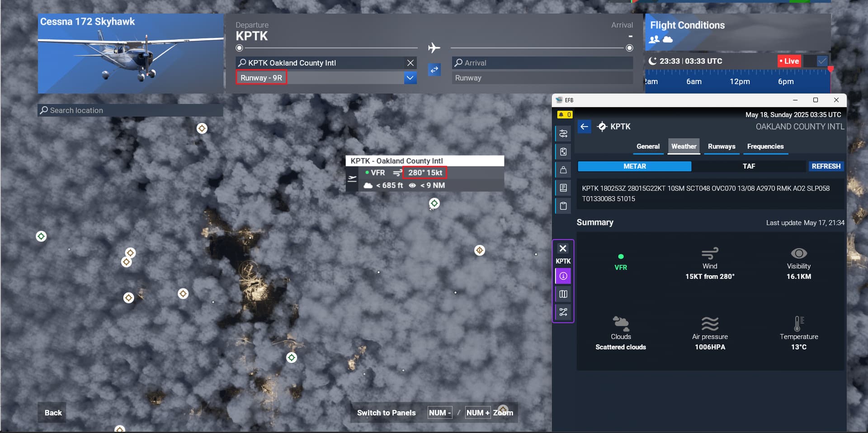Screen dimensions: 868x433
Task: Click the NUM - zoom out key
Action: coord(439,413)
